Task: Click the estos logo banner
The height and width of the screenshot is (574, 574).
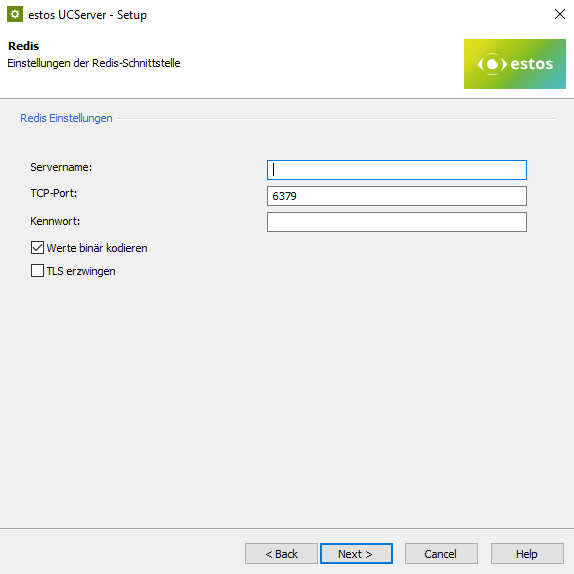Action: (515, 64)
